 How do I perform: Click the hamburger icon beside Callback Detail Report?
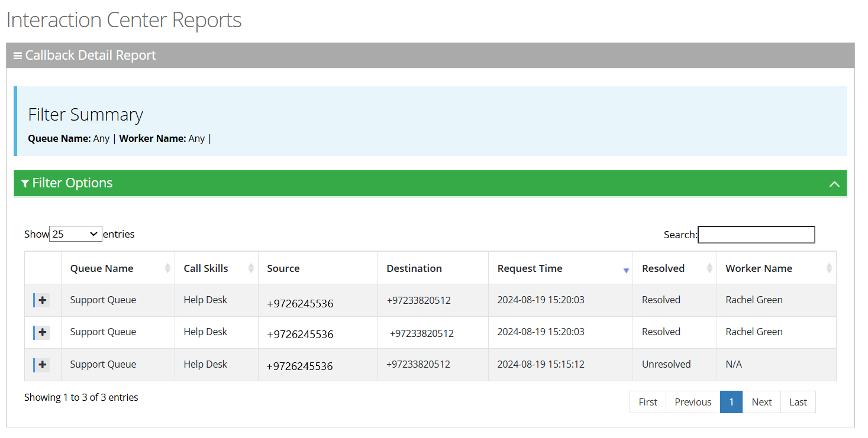point(18,56)
